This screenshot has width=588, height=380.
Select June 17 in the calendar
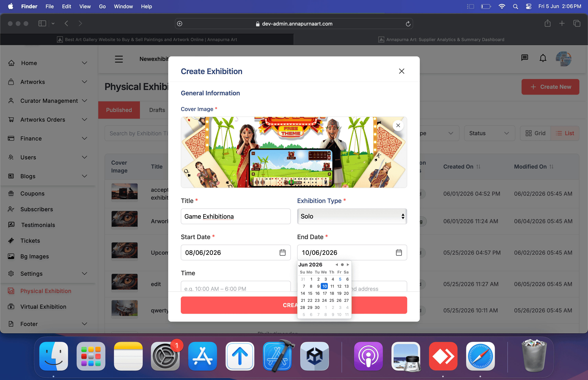click(324, 293)
